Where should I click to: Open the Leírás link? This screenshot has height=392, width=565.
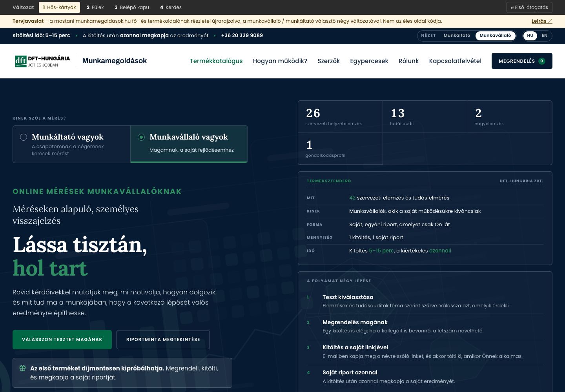(542, 21)
